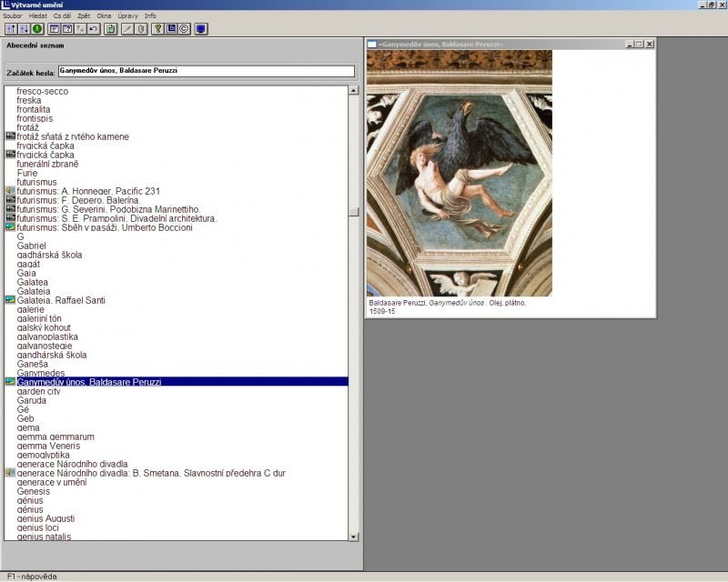Image resolution: width=728 pixels, height=582 pixels.
Task: Close the Ganymedův únos image window
Action: [650, 44]
